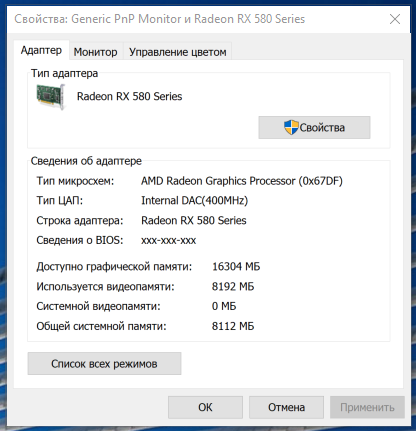This screenshot has width=416, height=431.
Task: Select the 8192 МБ value
Action: click(233, 287)
